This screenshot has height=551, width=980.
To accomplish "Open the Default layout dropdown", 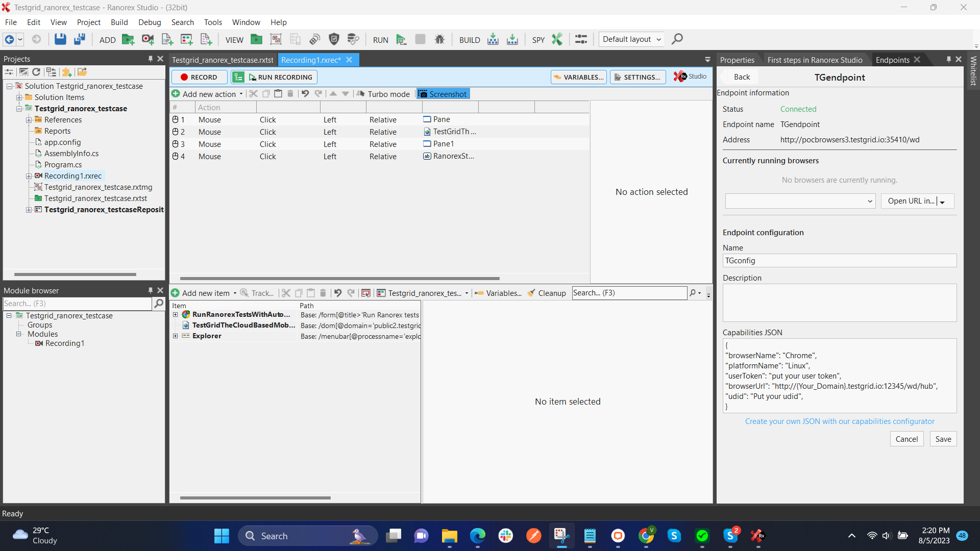I will [631, 39].
